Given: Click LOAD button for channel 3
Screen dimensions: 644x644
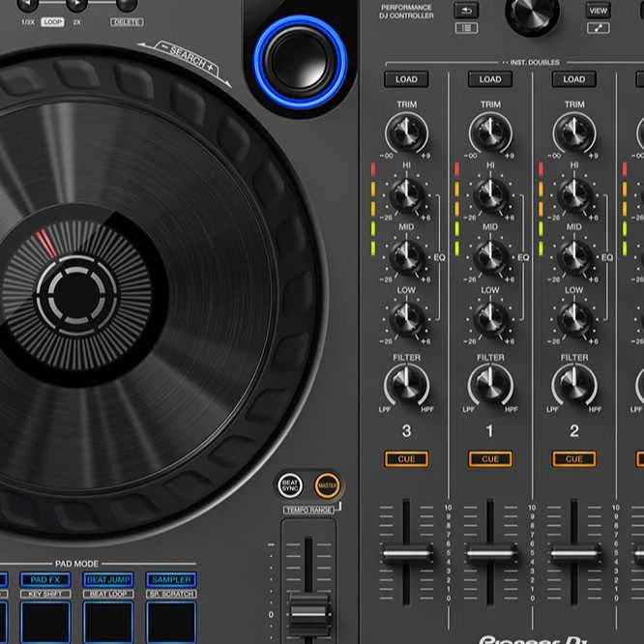Looking at the screenshot, I should pos(406,79).
